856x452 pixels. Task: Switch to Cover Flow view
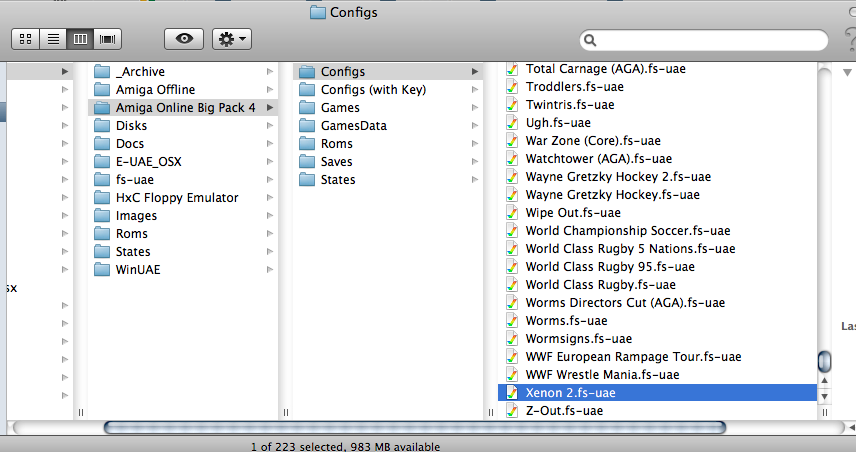pos(108,39)
